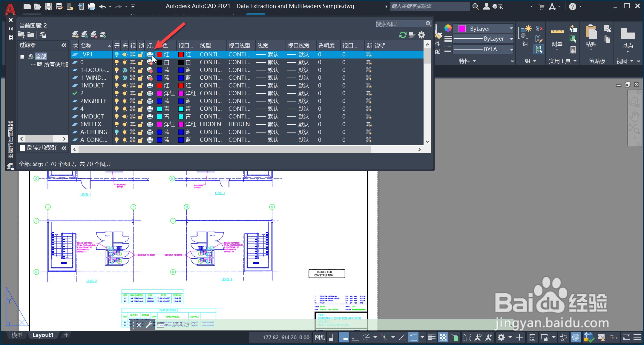Click 登录 sign-in button
Image resolution: width=644 pixels, height=345 pixels.
493,7
